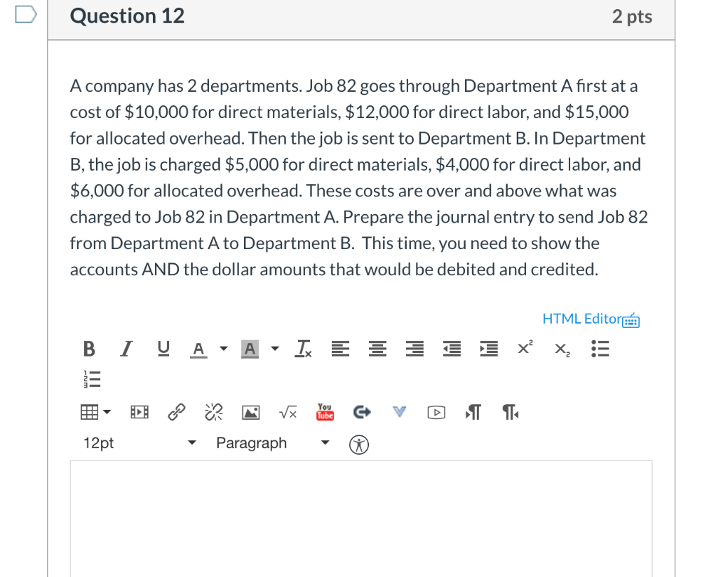Viewport: 728px width, 577px height.
Task: Remove link with the unlink icon
Action: [213, 412]
